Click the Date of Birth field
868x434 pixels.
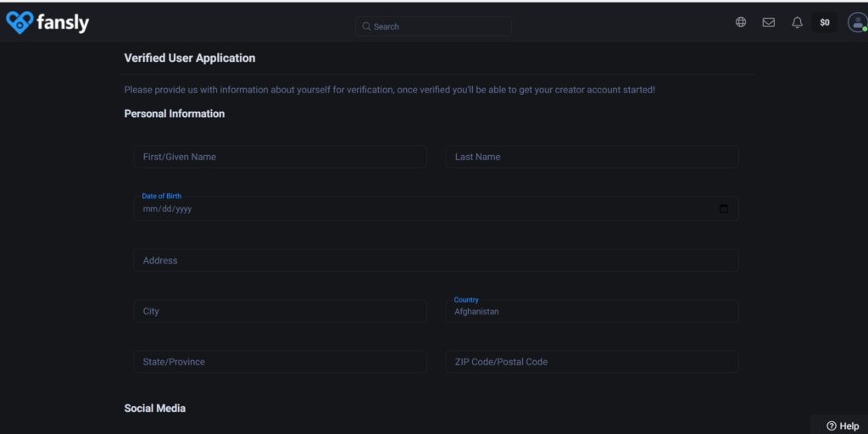(x=436, y=209)
